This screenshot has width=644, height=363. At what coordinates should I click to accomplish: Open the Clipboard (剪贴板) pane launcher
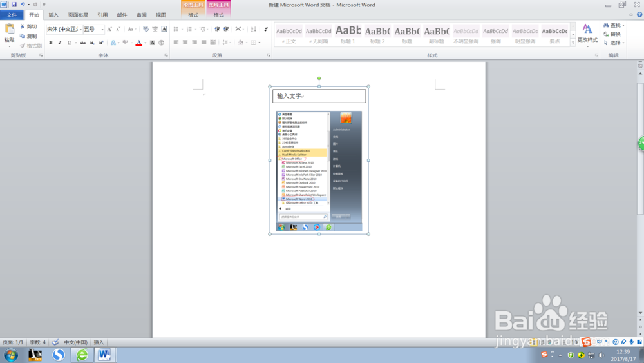pos(41,55)
